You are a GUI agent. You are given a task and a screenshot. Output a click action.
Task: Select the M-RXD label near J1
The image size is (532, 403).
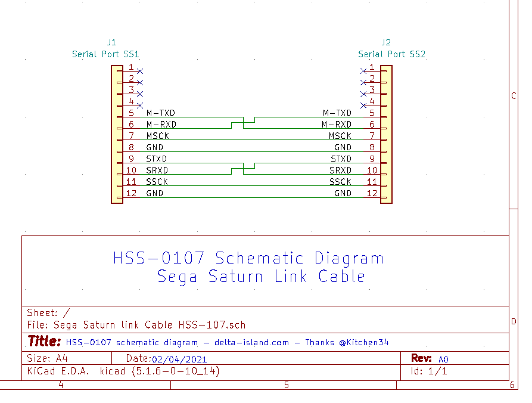pos(161,124)
